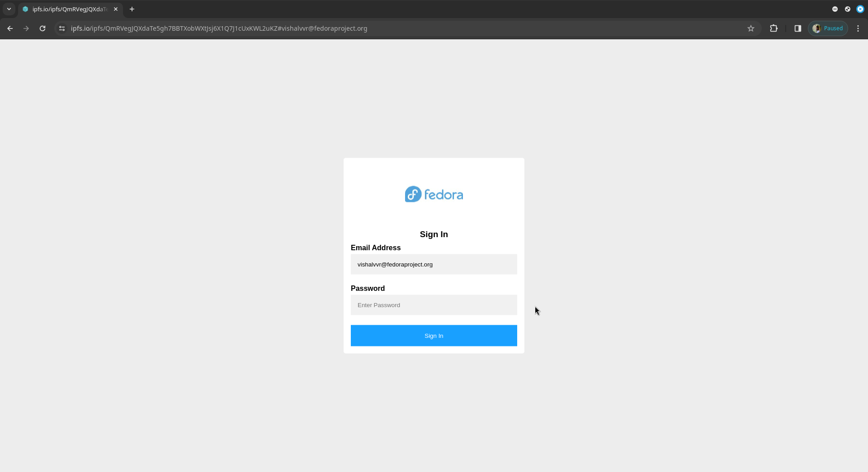Click the browser forward arrow
This screenshot has width=868, height=472.
(26, 28)
